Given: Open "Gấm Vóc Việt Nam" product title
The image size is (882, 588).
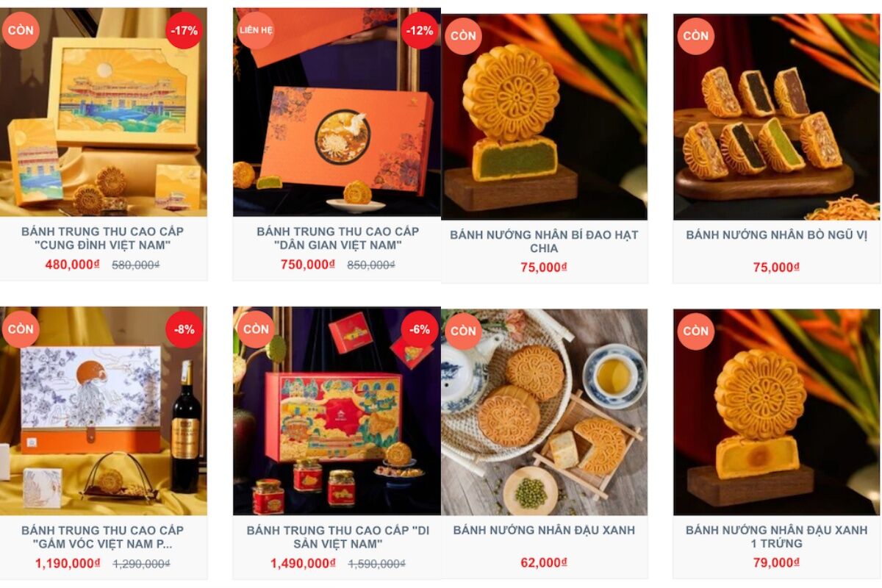Looking at the screenshot, I should click(x=103, y=537).
